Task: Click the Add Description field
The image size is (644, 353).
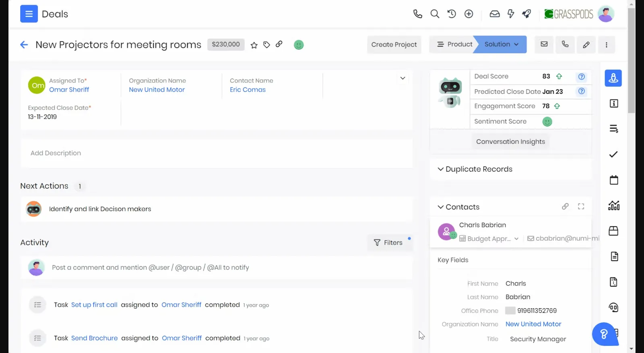Action: pyautogui.click(x=217, y=153)
